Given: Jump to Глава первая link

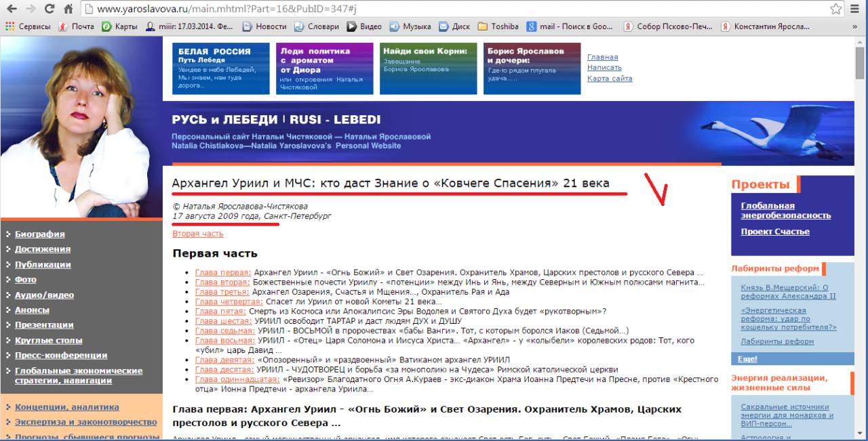Looking at the screenshot, I should click(222, 272).
